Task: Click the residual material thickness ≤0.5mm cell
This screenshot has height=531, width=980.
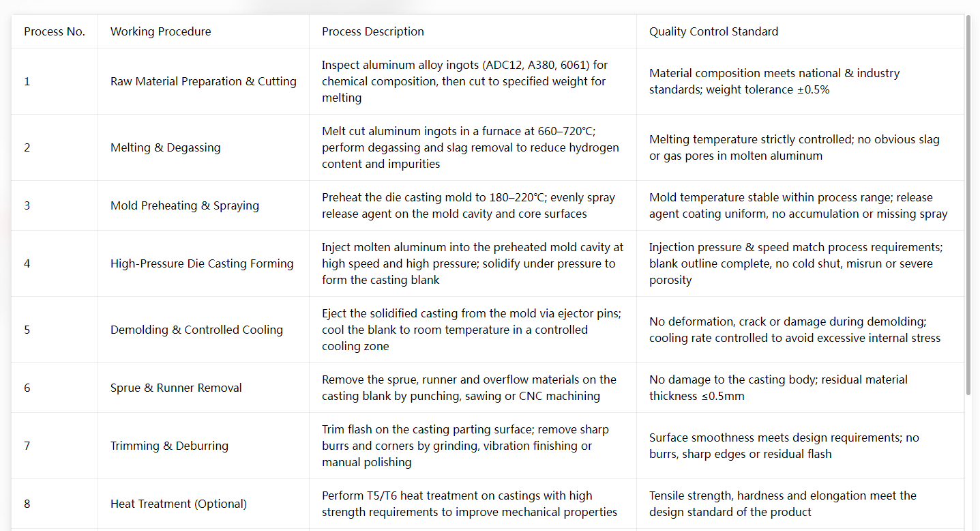Action: tap(800, 388)
